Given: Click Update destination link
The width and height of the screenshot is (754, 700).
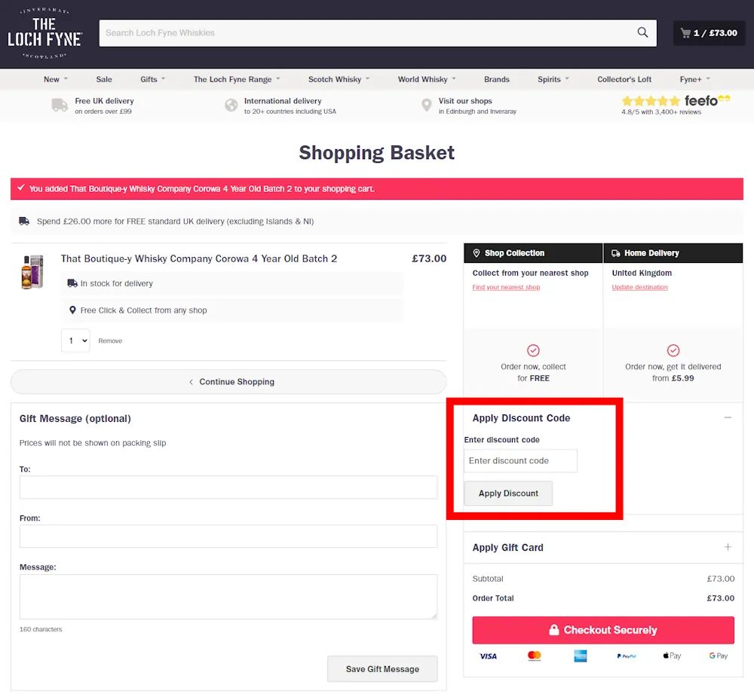Looking at the screenshot, I should pos(639,287).
